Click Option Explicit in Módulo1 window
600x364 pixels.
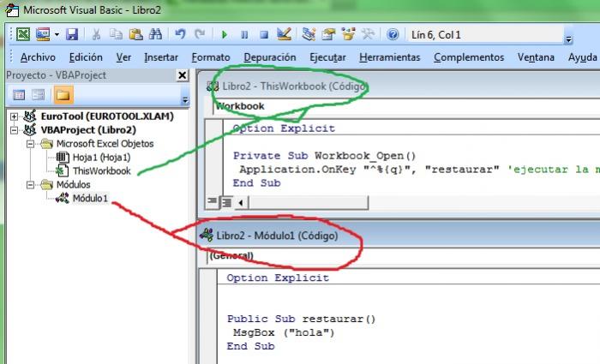point(278,277)
